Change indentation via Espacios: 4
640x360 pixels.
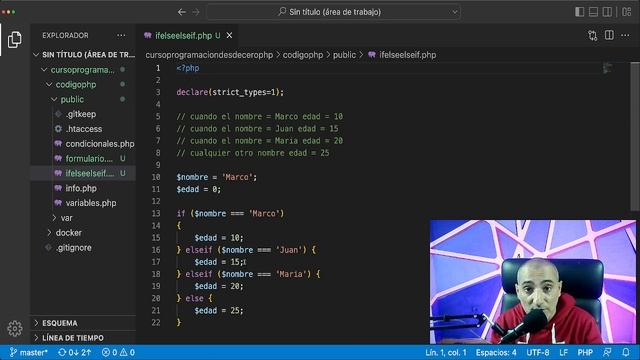(496, 352)
